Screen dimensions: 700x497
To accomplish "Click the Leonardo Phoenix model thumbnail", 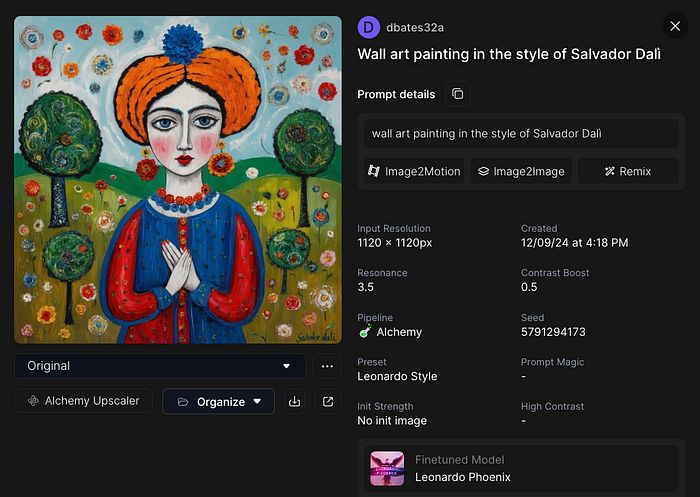I will click(387, 468).
